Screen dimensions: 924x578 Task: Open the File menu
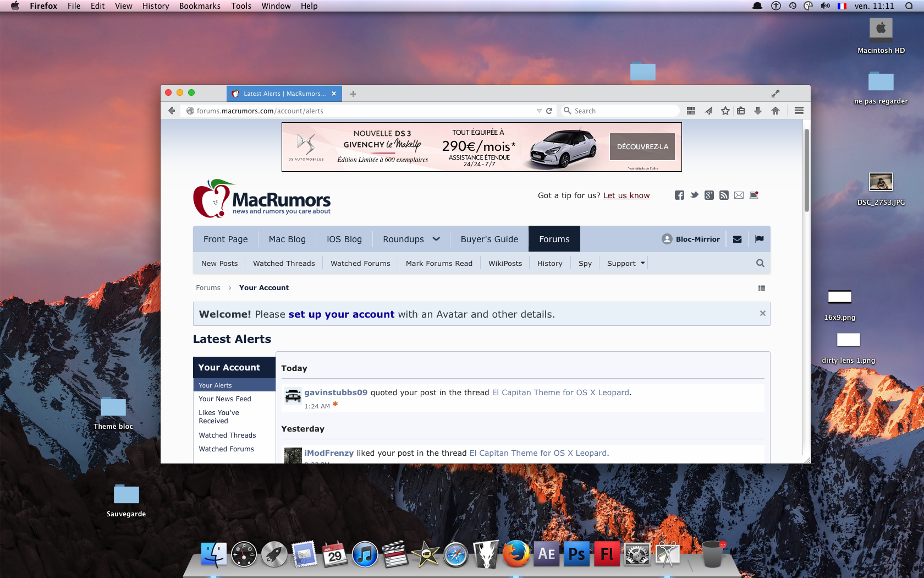point(74,6)
